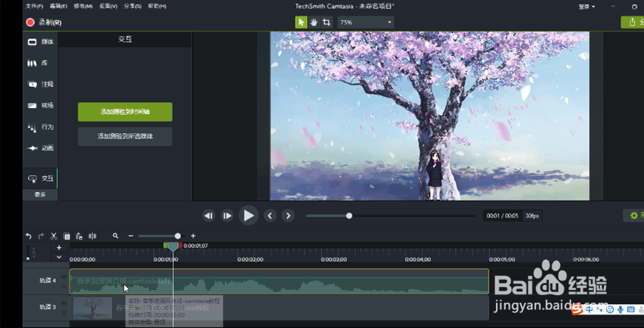Open the 75% canvas zoom dropdown
644x328 pixels.
tap(366, 22)
